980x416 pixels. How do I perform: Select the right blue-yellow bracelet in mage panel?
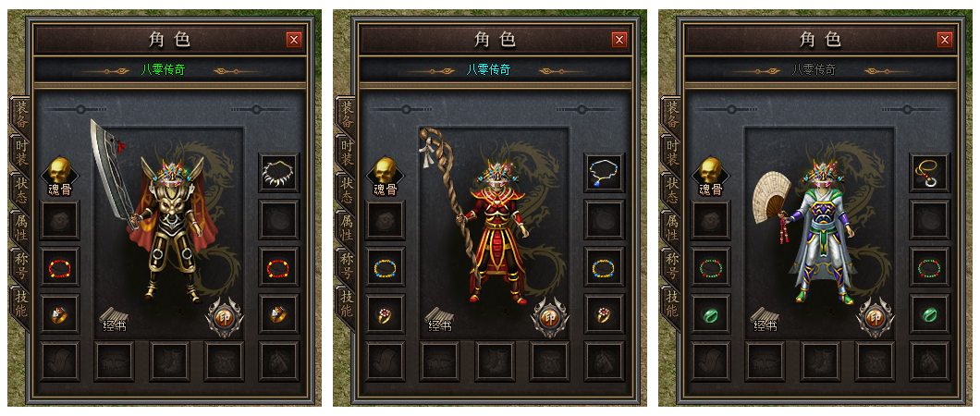605,267
